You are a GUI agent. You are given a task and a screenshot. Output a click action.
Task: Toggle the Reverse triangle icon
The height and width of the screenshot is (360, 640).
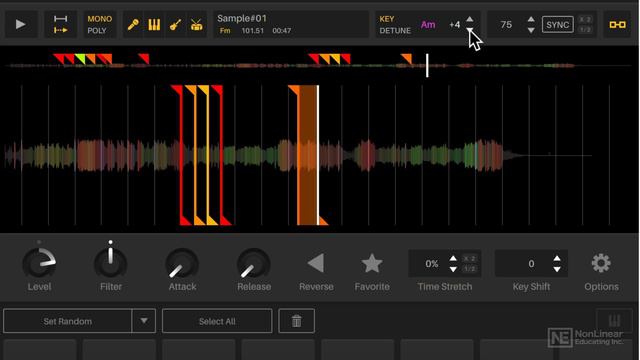[316, 263]
